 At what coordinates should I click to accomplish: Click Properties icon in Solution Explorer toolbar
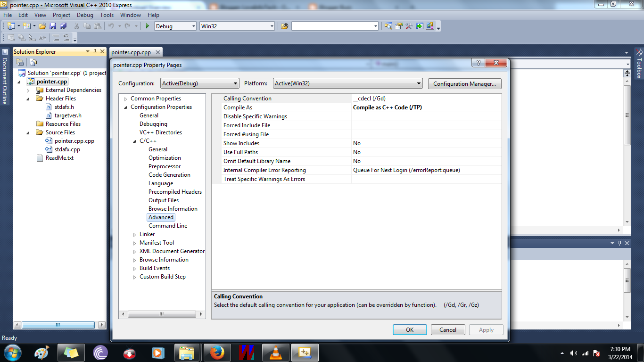(x=20, y=62)
